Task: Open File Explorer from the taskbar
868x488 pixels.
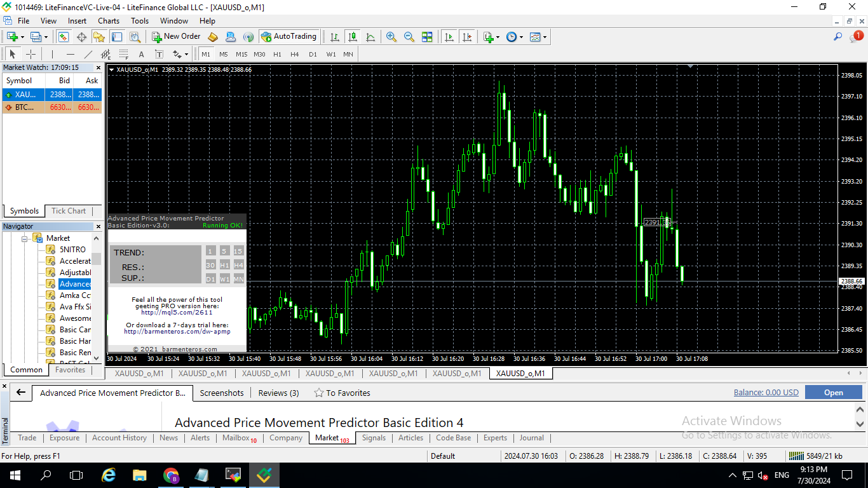Action: (139, 475)
